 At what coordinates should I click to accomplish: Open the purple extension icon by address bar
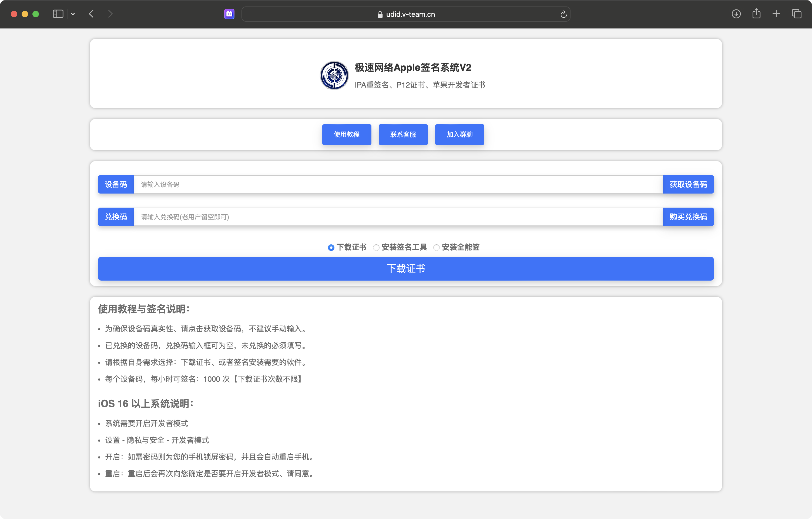pos(229,14)
